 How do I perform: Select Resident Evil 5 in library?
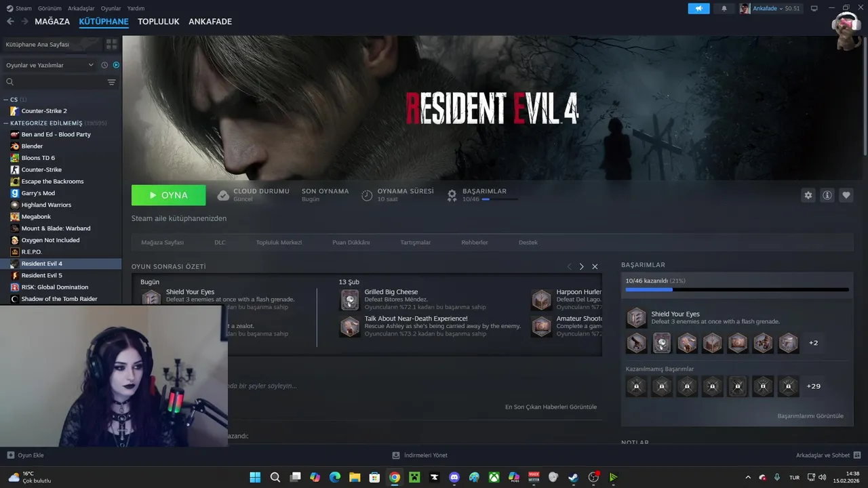click(61, 275)
